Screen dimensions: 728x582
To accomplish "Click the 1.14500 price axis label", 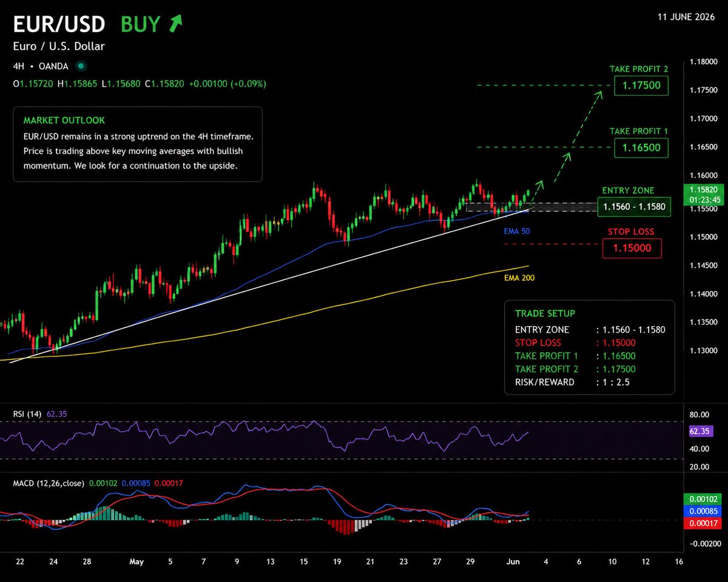I will (703, 266).
